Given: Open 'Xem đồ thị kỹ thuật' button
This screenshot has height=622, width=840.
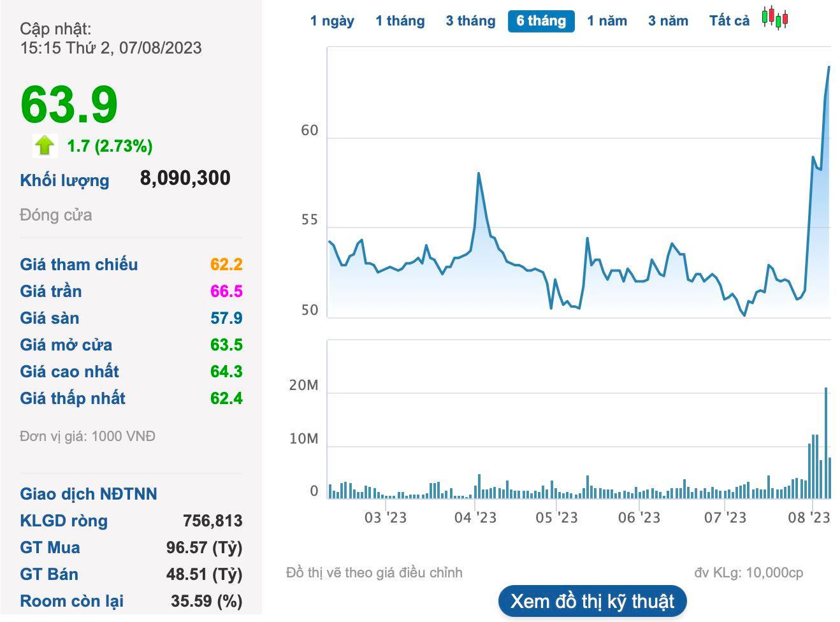Looking at the screenshot, I should click(592, 601).
